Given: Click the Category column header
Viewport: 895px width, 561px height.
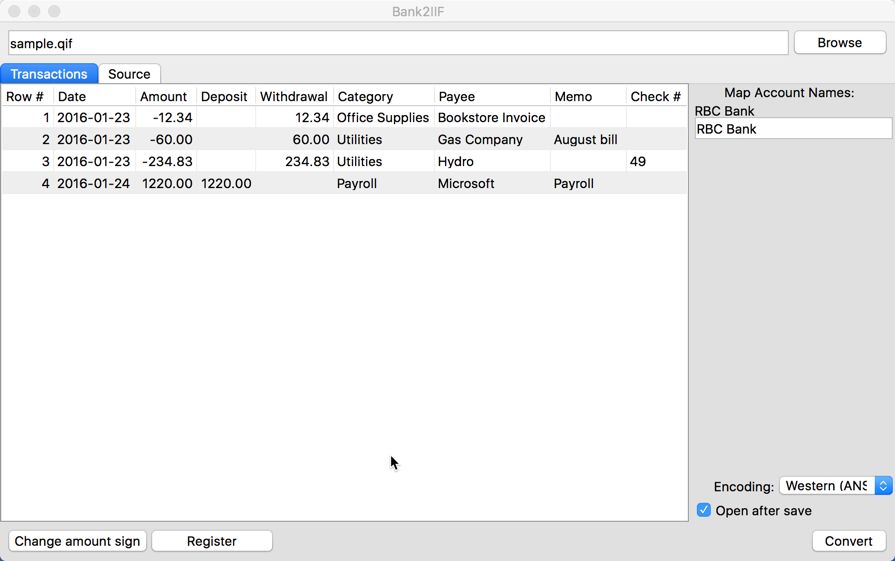Looking at the screenshot, I should pyautogui.click(x=384, y=96).
